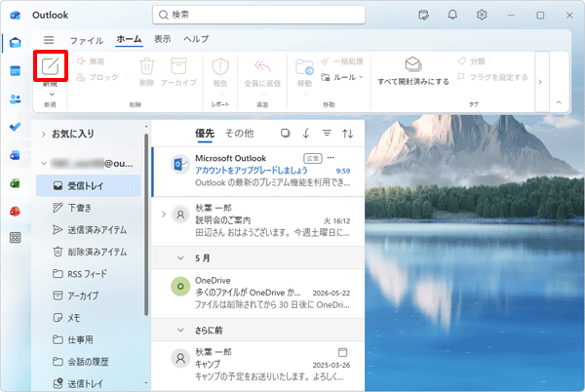585x392 pixels.
Task: Collapse the さらに前 message group
Action: (x=180, y=331)
